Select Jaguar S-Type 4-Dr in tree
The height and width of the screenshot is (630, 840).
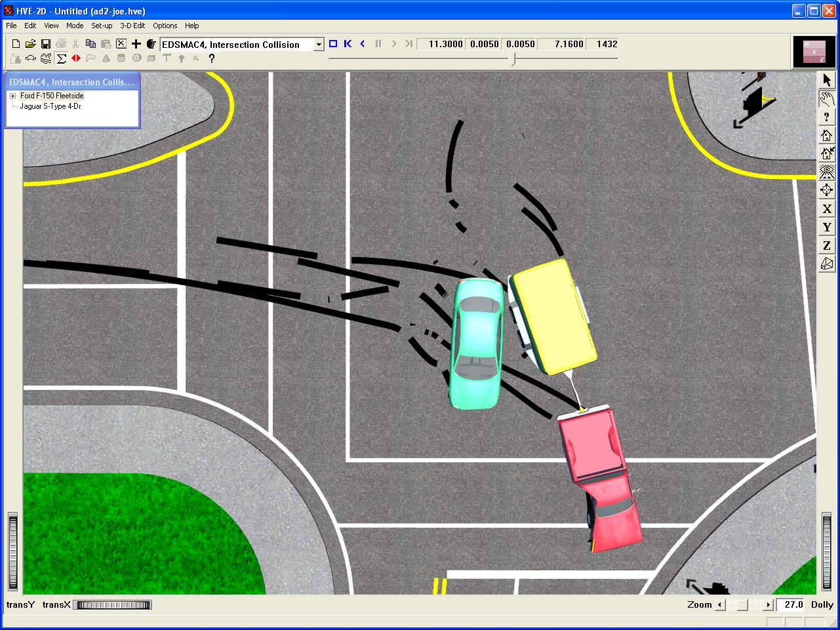(50, 106)
